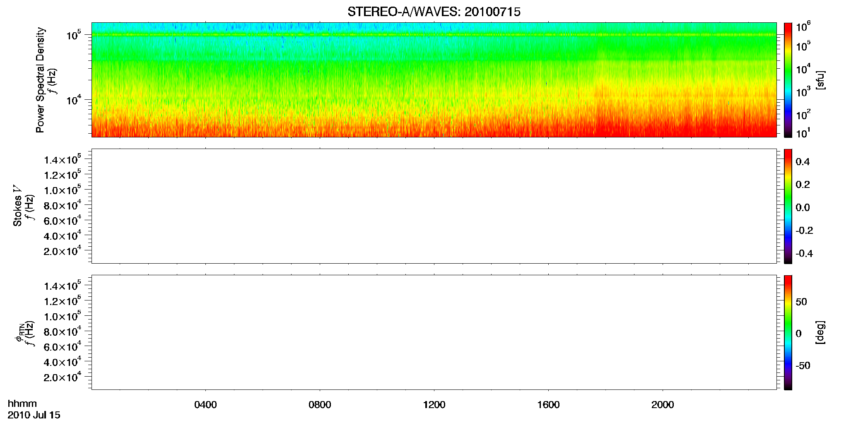Click the -0.4 label on Stokes colorbar

(x=804, y=254)
